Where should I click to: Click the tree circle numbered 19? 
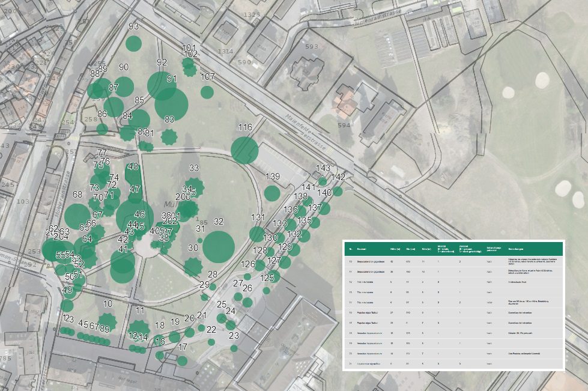174,336
